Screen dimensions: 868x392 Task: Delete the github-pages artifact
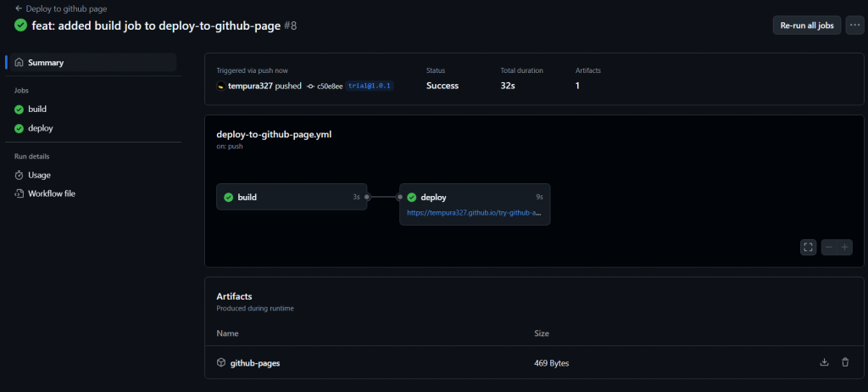[x=845, y=362]
